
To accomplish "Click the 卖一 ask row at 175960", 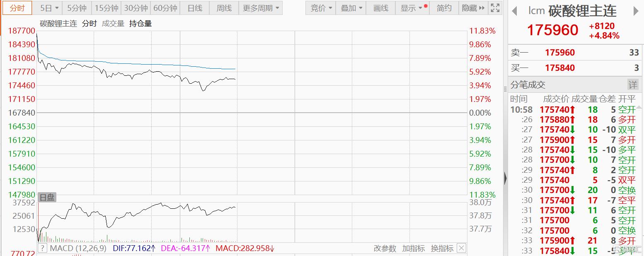I will click(575, 53).
